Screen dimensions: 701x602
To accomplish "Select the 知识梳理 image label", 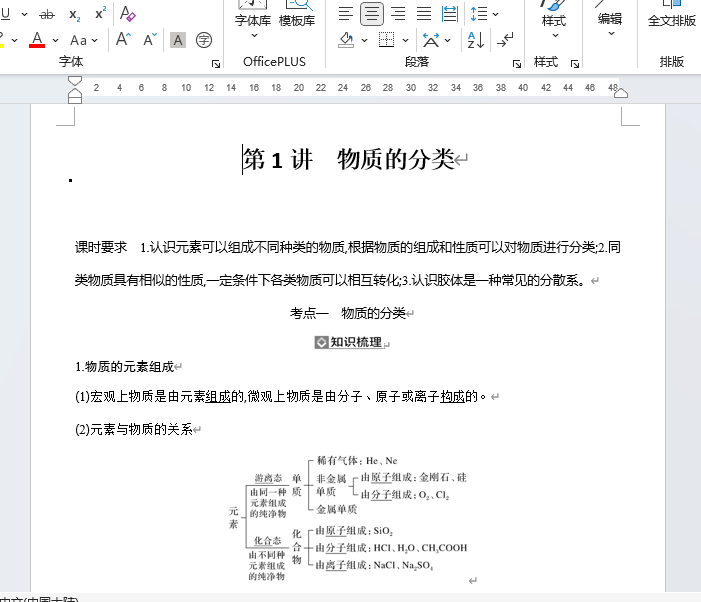I will (348, 342).
